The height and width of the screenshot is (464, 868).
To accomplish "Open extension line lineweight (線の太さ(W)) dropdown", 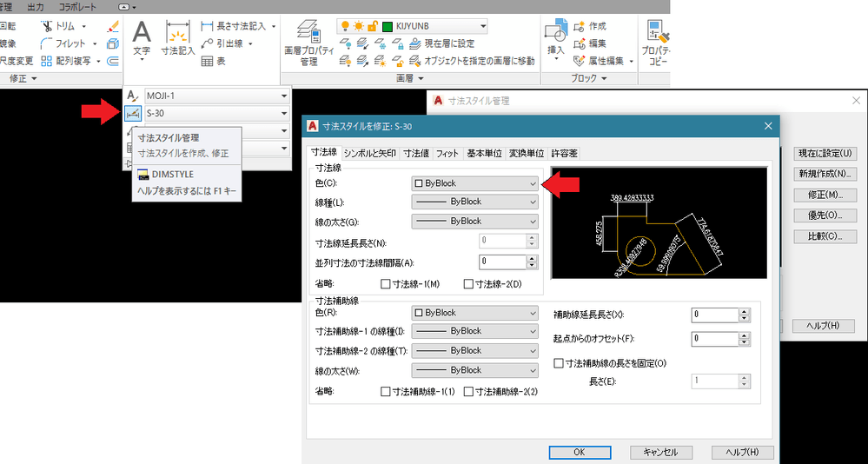I will (x=475, y=370).
